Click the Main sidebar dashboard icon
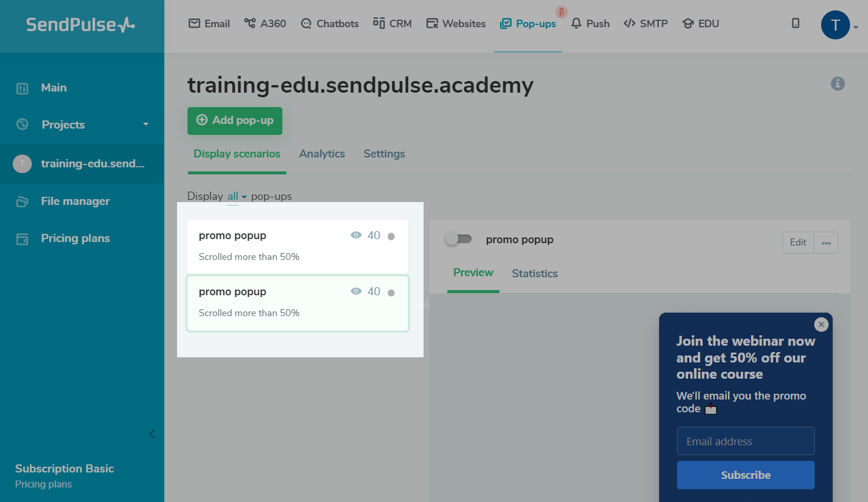The image size is (868, 502). pyautogui.click(x=23, y=89)
